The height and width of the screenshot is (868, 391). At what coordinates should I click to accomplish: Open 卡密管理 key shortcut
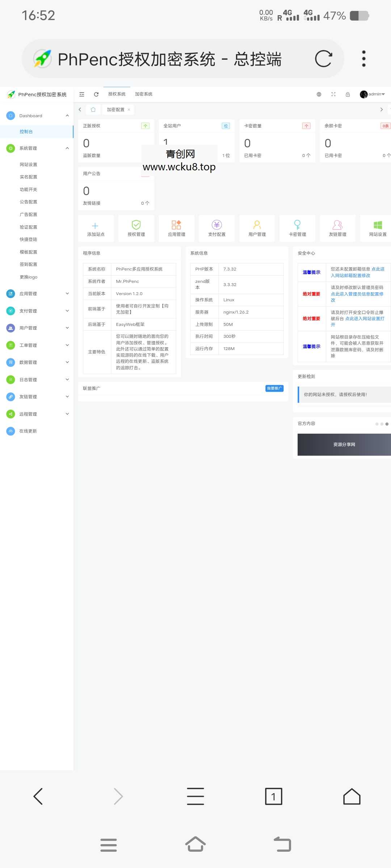coord(297,229)
